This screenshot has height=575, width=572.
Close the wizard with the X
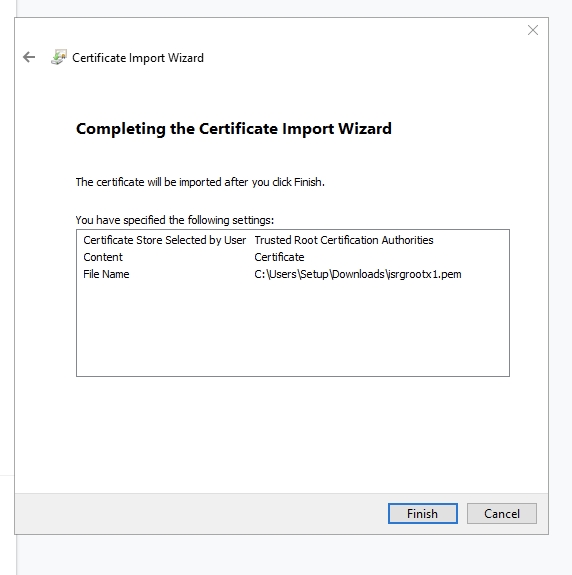533,30
